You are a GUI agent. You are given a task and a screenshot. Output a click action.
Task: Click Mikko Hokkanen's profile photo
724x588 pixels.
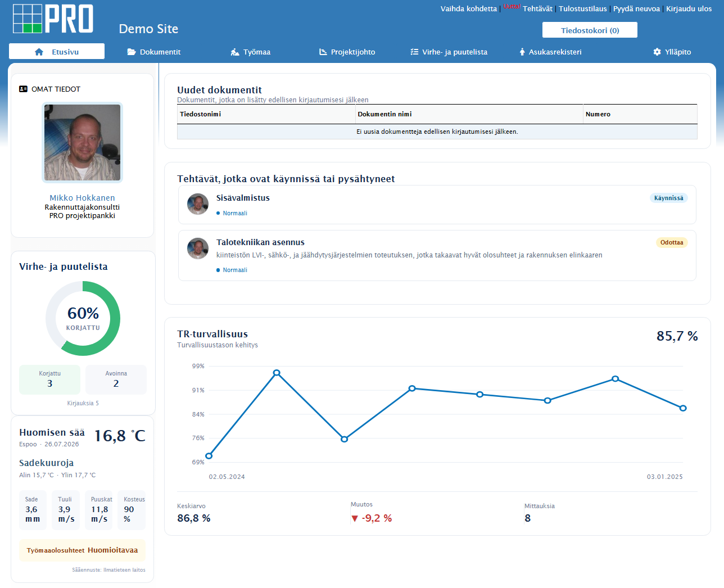[x=82, y=143]
